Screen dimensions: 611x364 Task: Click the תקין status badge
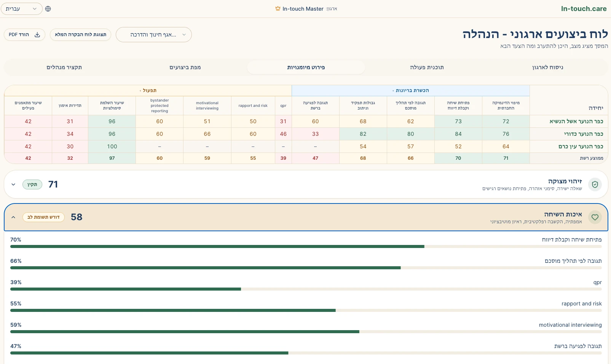click(32, 184)
